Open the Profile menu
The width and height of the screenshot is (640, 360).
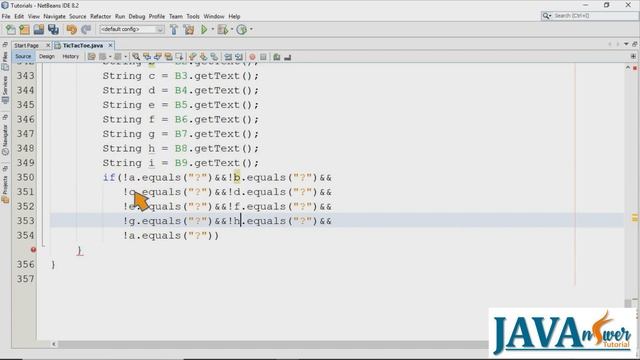157,16
